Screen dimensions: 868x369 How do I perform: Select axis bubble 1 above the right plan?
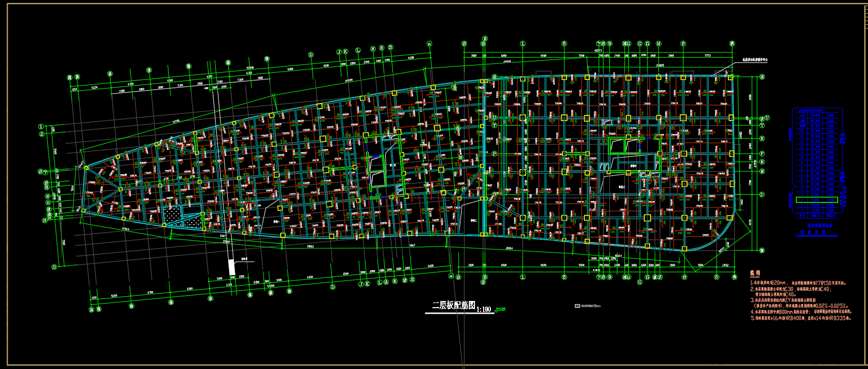pos(523,44)
